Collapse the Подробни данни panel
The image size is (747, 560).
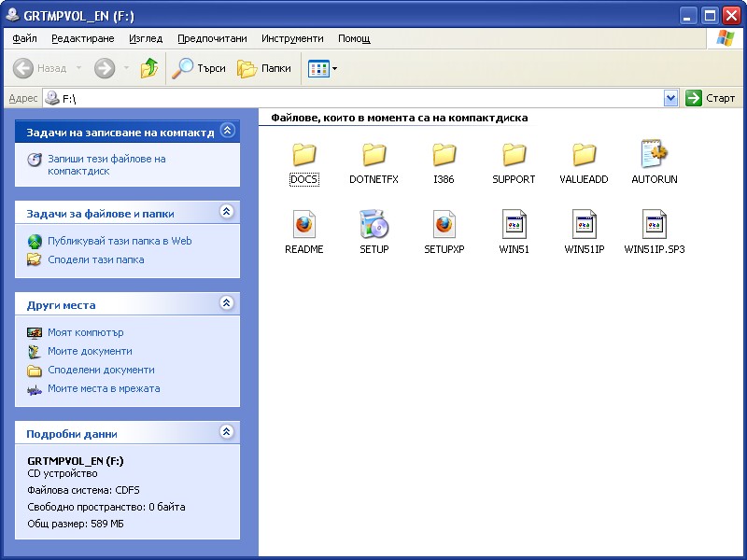(227, 431)
